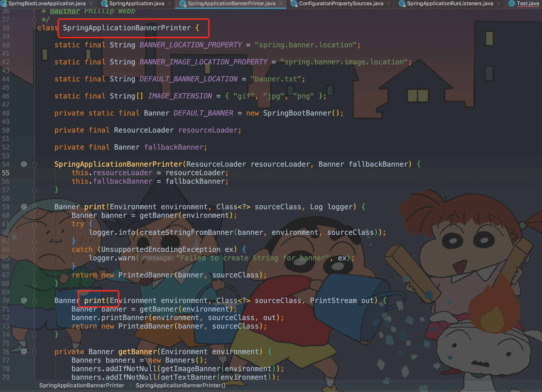
Task: Click getImageBanner call on line 78
Action: click(x=191, y=369)
